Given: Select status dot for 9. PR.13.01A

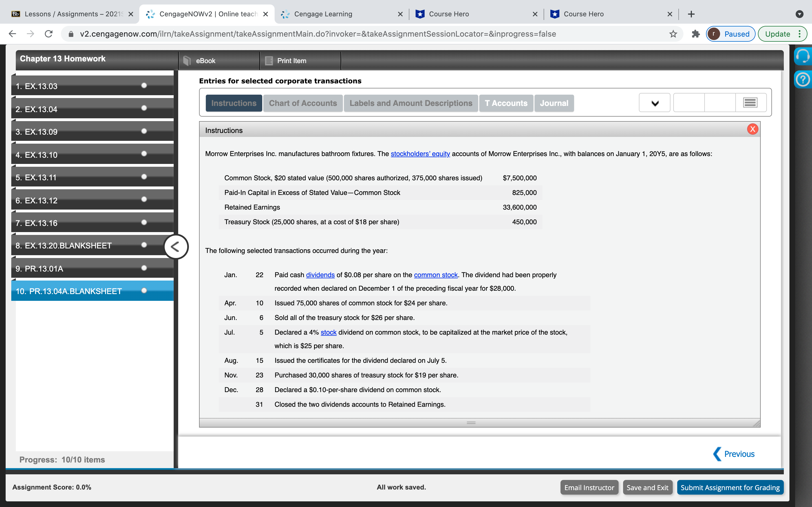Looking at the screenshot, I should 144,268.
